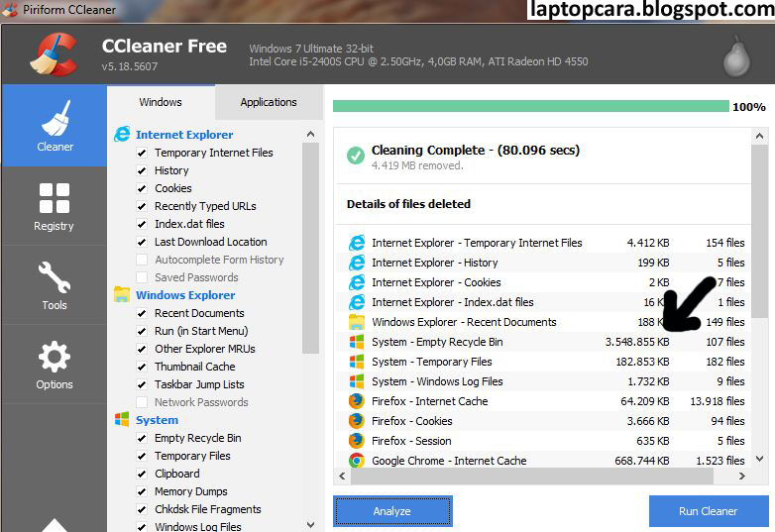Click System Windows-flag category icon
Viewport: 775px width, 532px height.
click(122, 419)
